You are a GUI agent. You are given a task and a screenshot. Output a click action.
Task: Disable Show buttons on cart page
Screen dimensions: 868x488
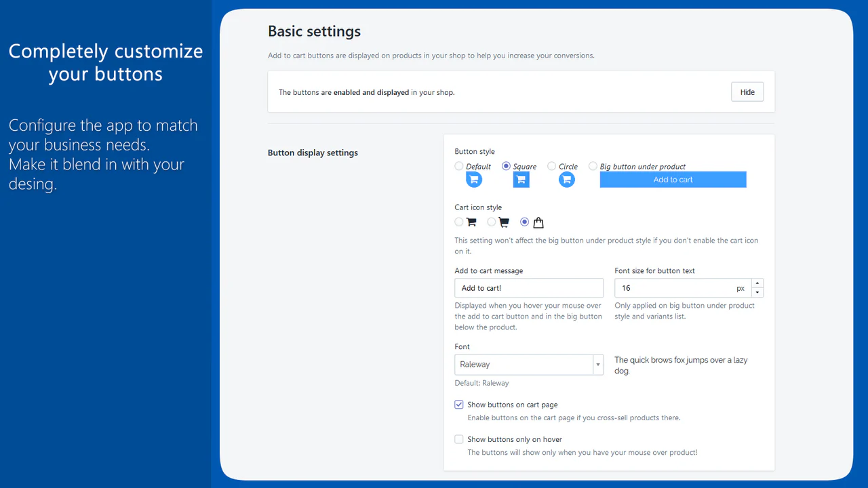(x=459, y=405)
